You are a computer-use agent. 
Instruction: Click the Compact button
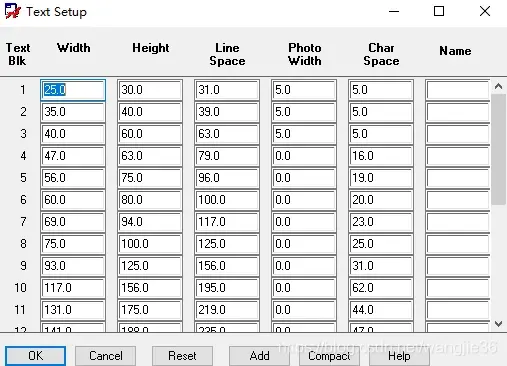pyautogui.click(x=329, y=356)
